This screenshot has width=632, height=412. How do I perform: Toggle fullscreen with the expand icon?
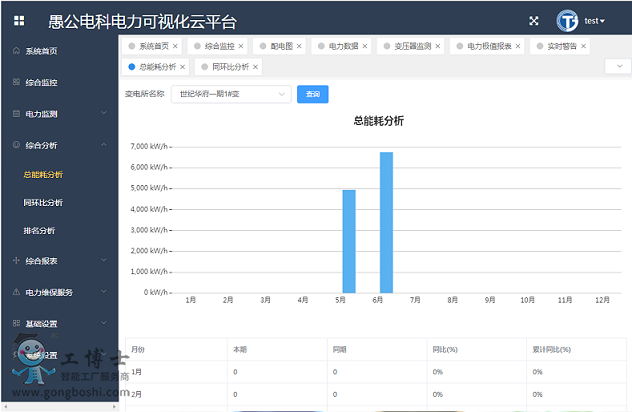pyautogui.click(x=534, y=20)
